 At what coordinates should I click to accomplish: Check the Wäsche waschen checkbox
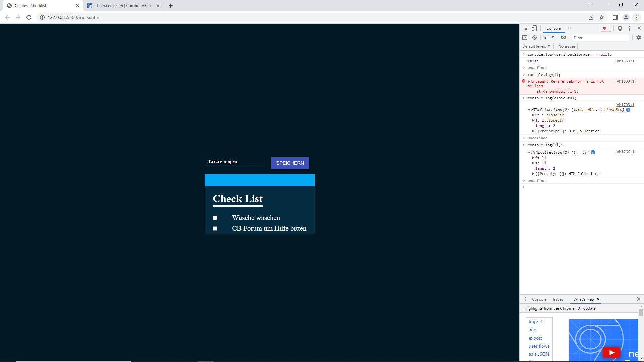coord(215,218)
